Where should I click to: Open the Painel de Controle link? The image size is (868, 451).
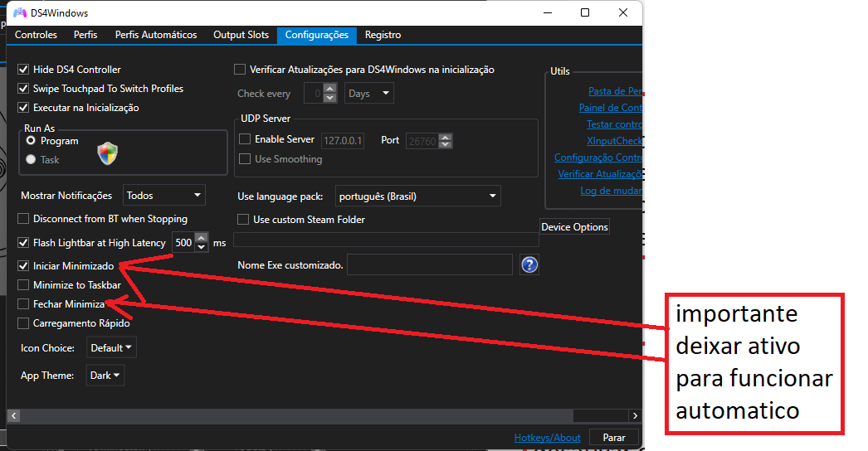(x=611, y=108)
